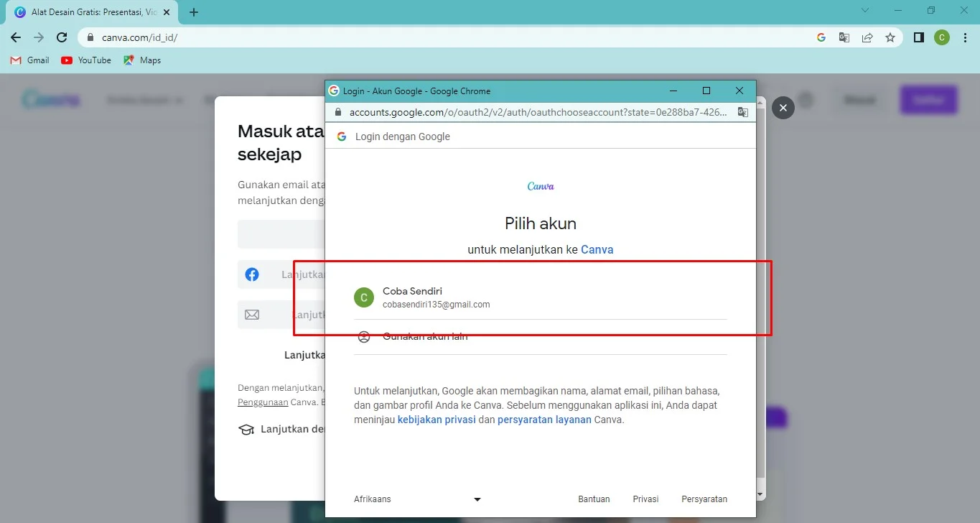Reload the Canva page

[x=62, y=37]
